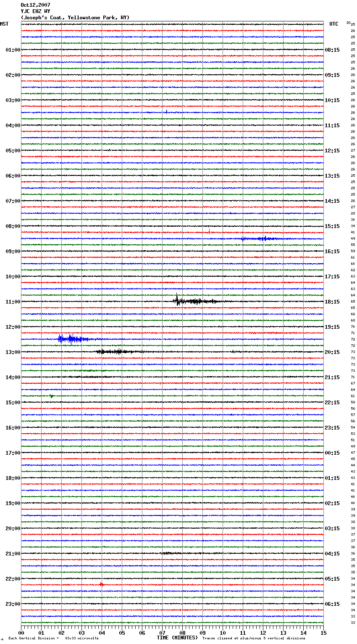Select the 19:00 MST row label
This screenshot has width=357, height=644.
[13, 503]
